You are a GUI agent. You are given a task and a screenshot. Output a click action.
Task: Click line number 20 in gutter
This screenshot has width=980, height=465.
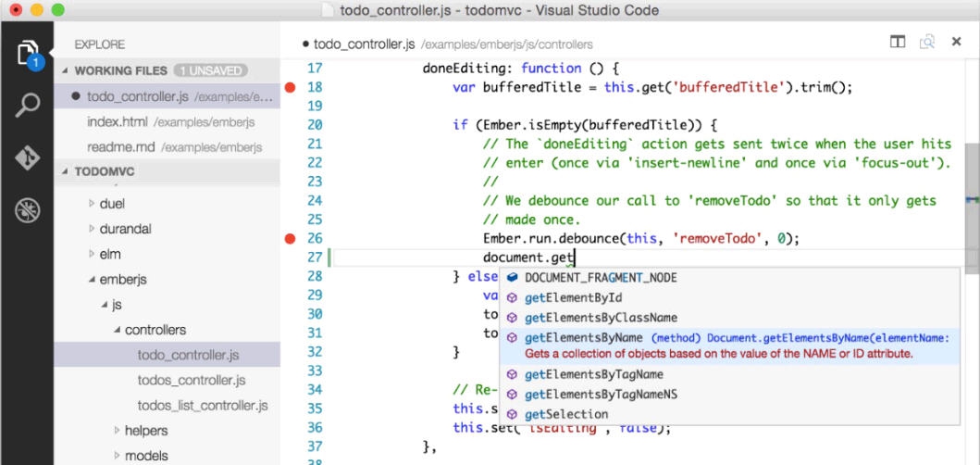(315, 125)
